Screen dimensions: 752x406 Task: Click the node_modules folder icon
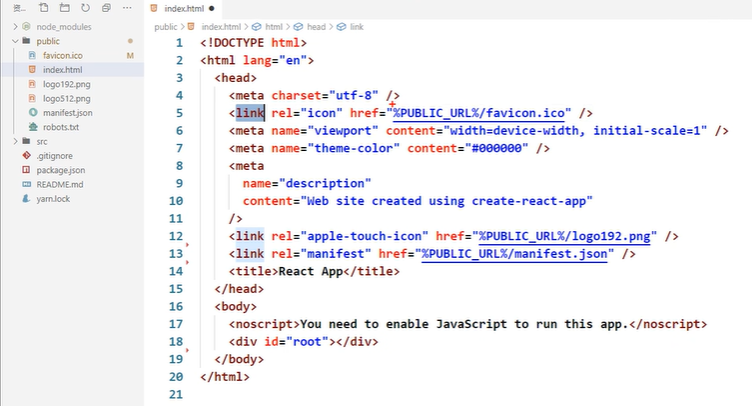click(x=26, y=26)
